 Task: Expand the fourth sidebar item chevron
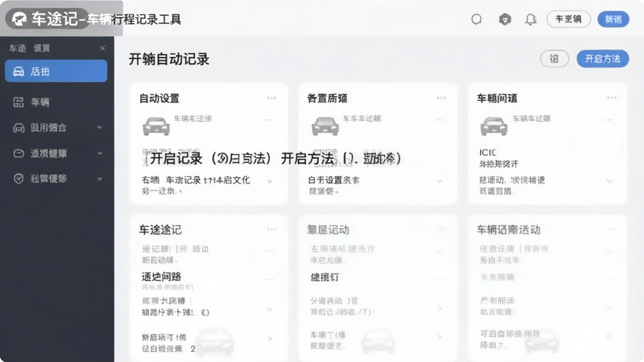[x=99, y=153]
